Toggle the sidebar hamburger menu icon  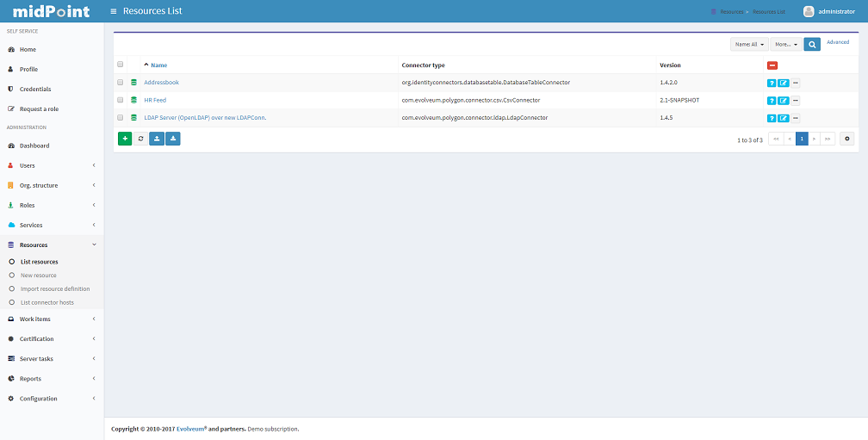(114, 11)
